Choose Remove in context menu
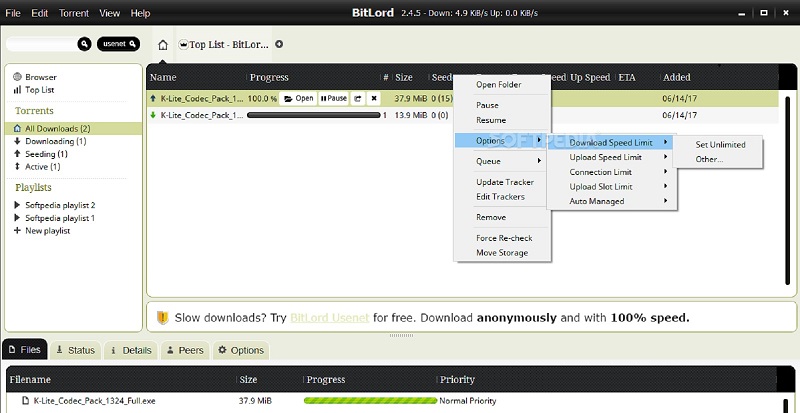Viewport: 800px width, 413px height. pos(502,217)
